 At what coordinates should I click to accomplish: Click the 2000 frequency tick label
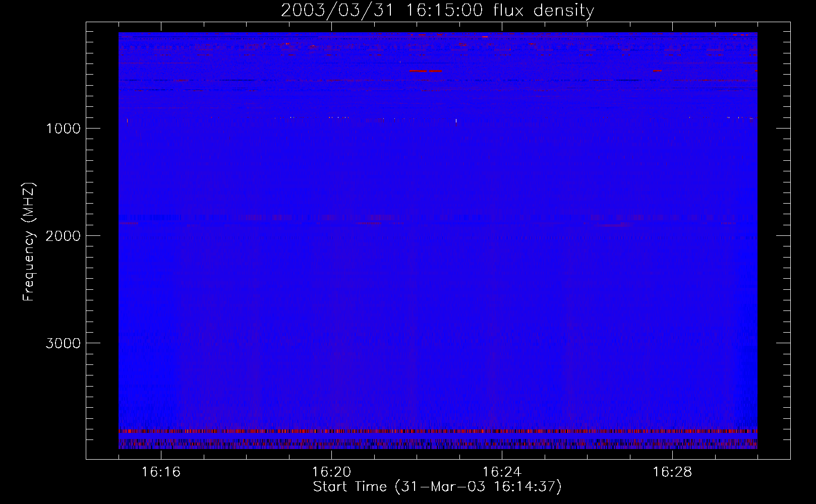tap(63, 236)
